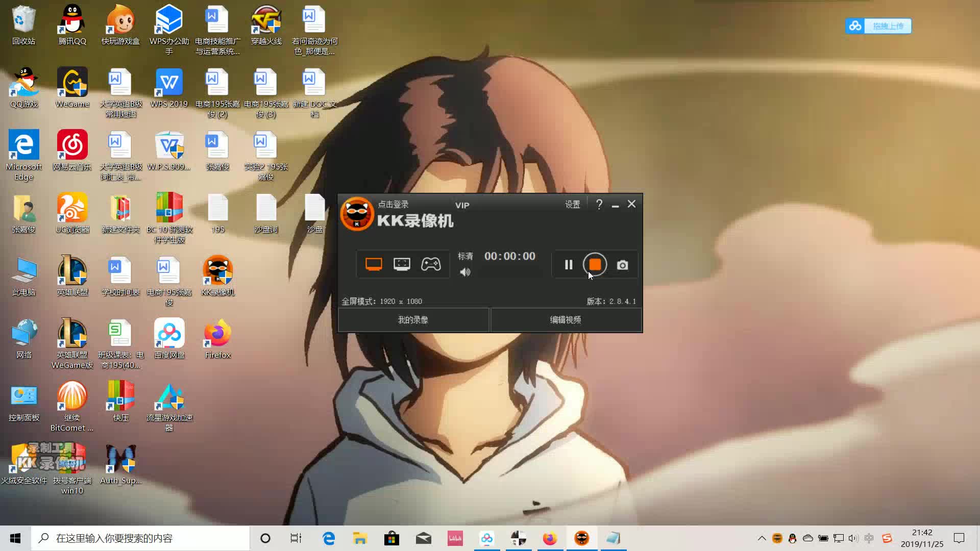
Task: Open Cortana circle on taskbar
Action: [265, 538]
